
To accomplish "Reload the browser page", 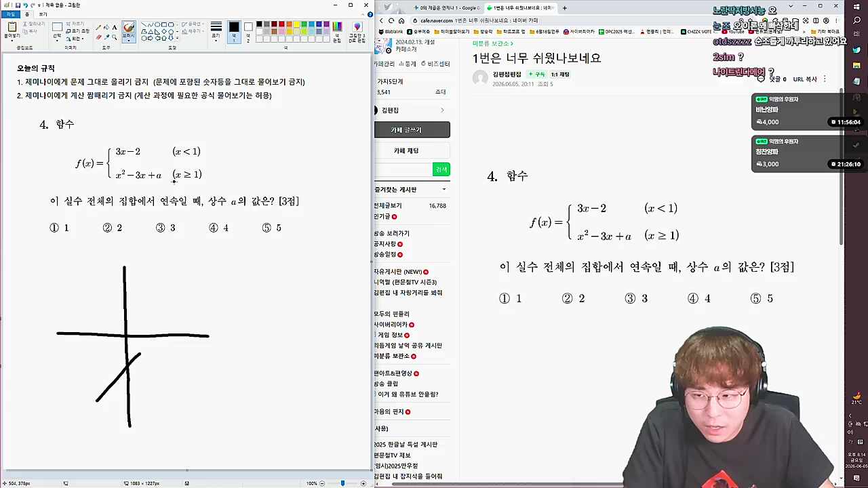I will (391, 20).
